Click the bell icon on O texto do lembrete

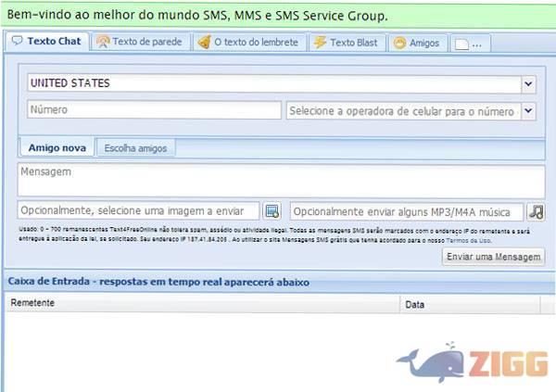203,43
